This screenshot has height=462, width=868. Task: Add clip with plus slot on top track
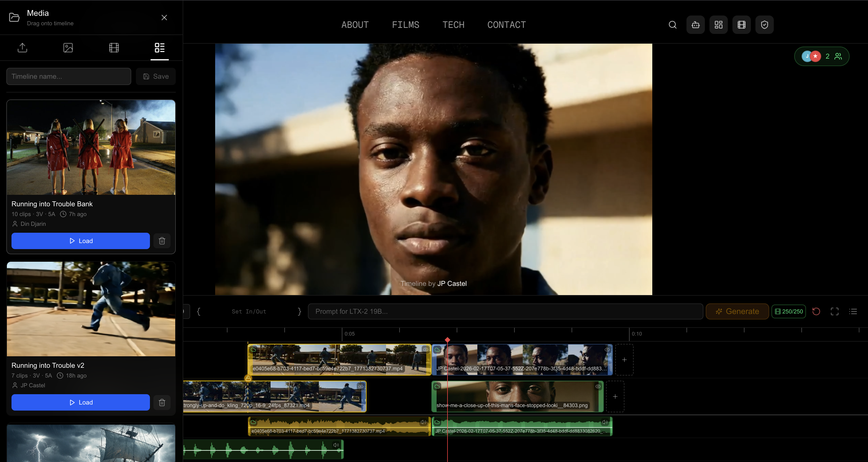coord(624,359)
